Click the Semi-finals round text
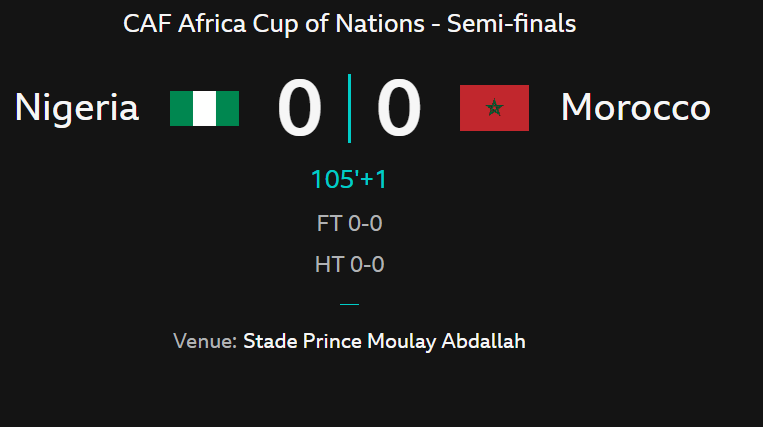763x427 pixels. (511, 24)
